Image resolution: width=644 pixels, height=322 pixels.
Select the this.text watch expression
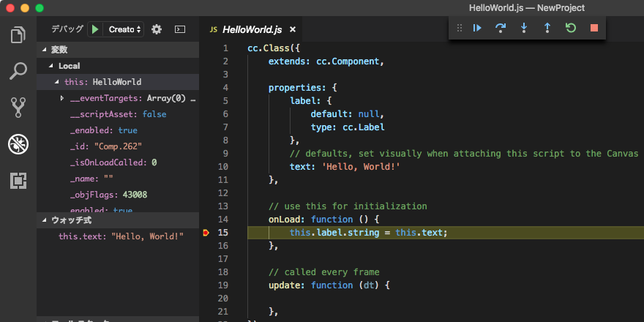click(x=118, y=236)
